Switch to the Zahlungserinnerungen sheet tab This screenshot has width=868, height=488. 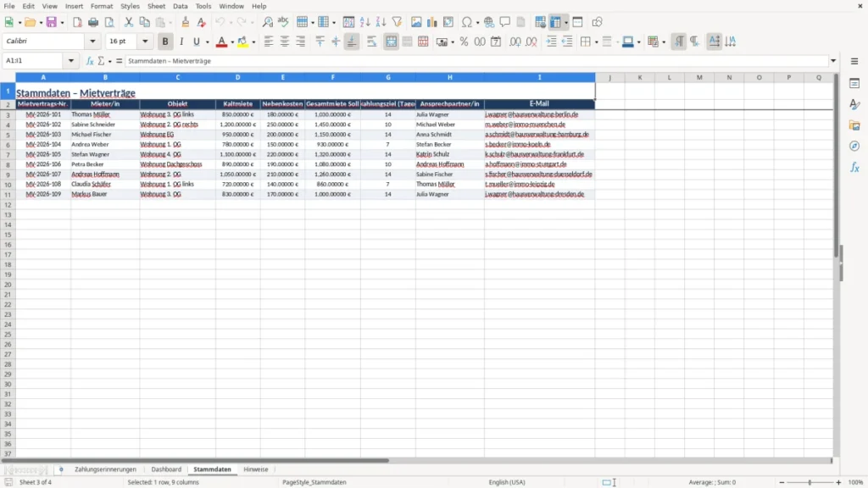(x=105, y=469)
